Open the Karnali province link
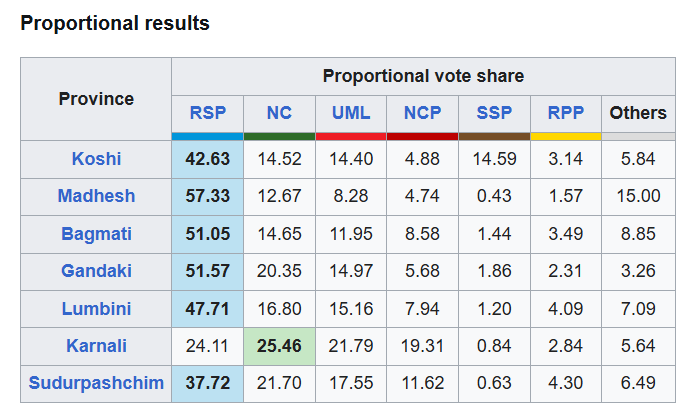Image resolution: width=680 pixels, height=406 pixels. tap(96, 346)
